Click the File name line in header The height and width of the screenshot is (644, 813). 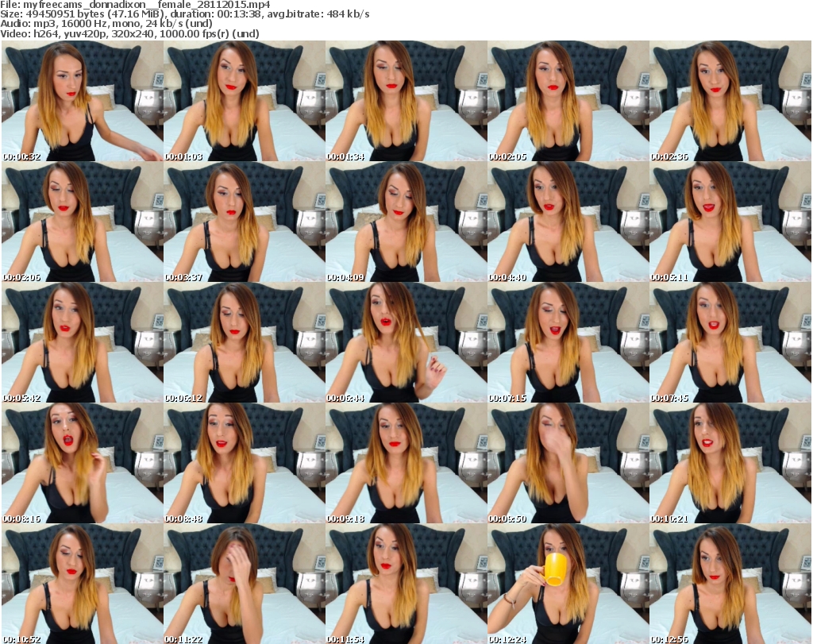[x=135, y=5]
